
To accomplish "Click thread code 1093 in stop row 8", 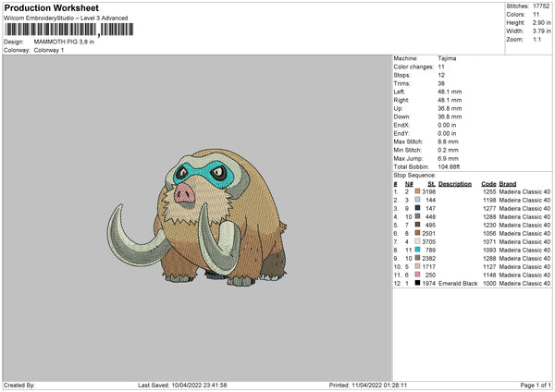I will 489,251.
